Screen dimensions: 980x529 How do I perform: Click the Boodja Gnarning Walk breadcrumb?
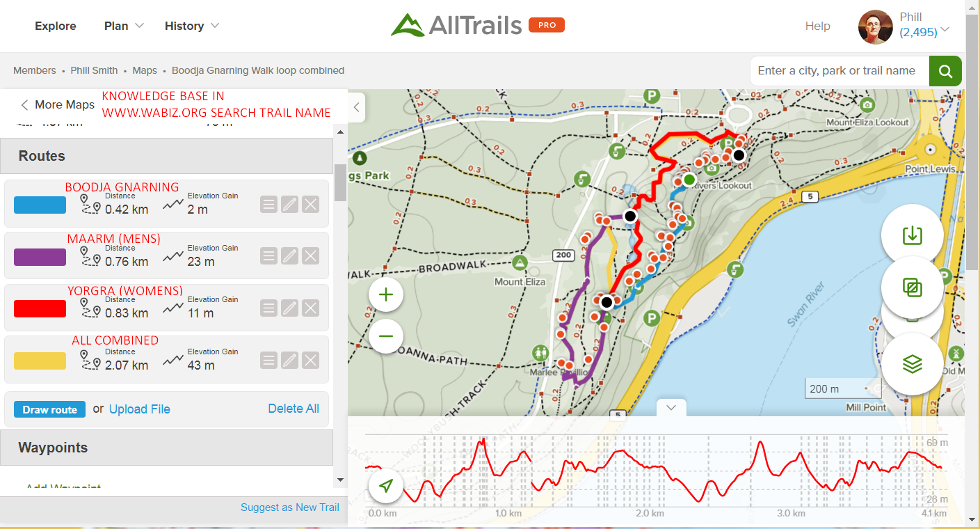[x=258, y=70]
